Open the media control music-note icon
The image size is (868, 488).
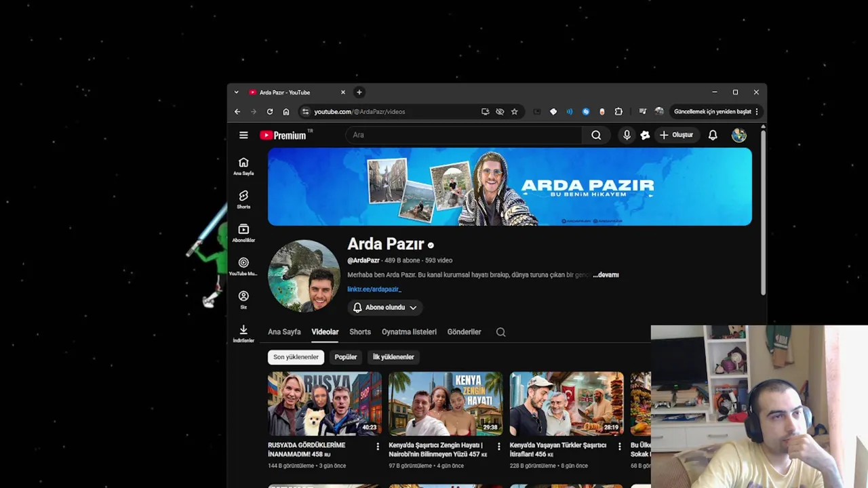click(642, 112)
